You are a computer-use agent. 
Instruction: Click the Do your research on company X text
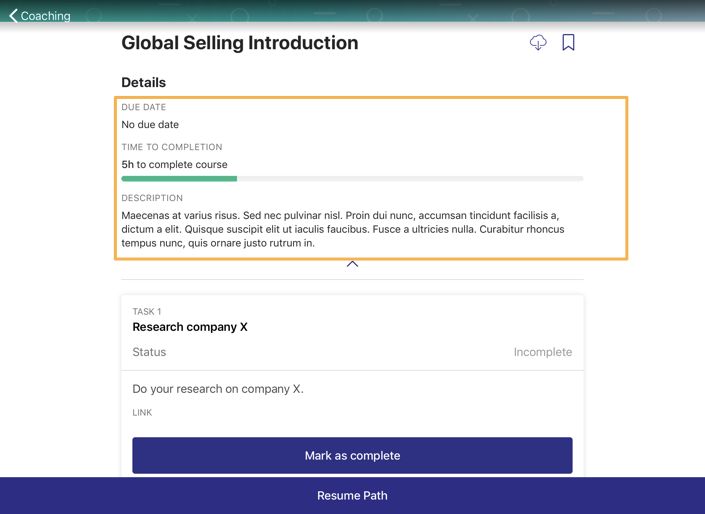pos(218,389)
